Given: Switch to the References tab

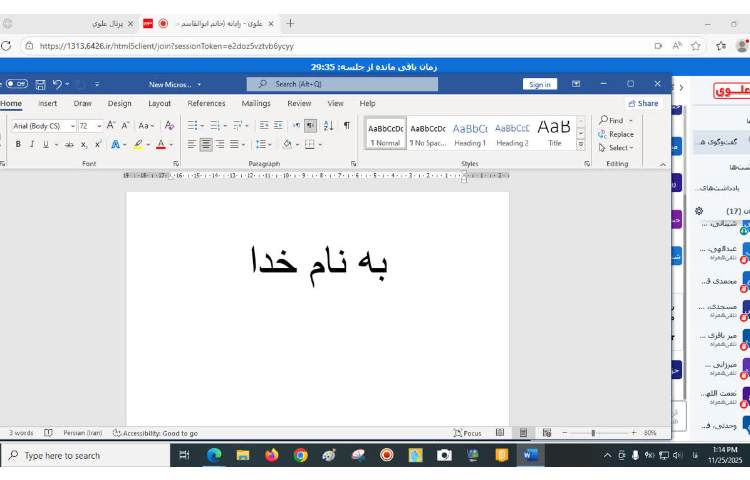Looking at the screenshot, I should click(x=206, y=103).
